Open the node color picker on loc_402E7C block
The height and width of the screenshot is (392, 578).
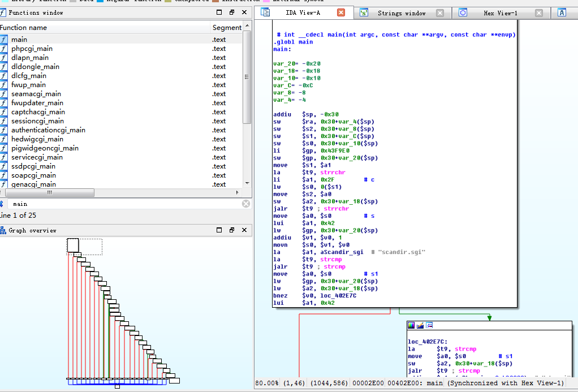411,325
